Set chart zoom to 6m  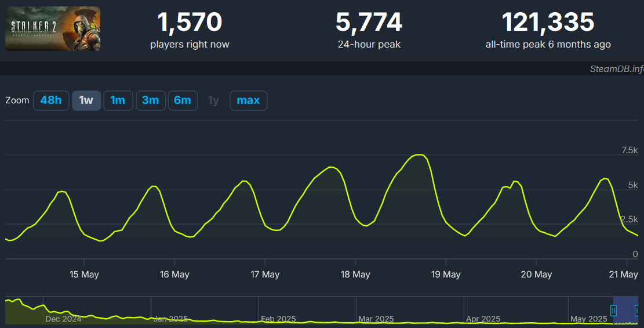(183, 100)
